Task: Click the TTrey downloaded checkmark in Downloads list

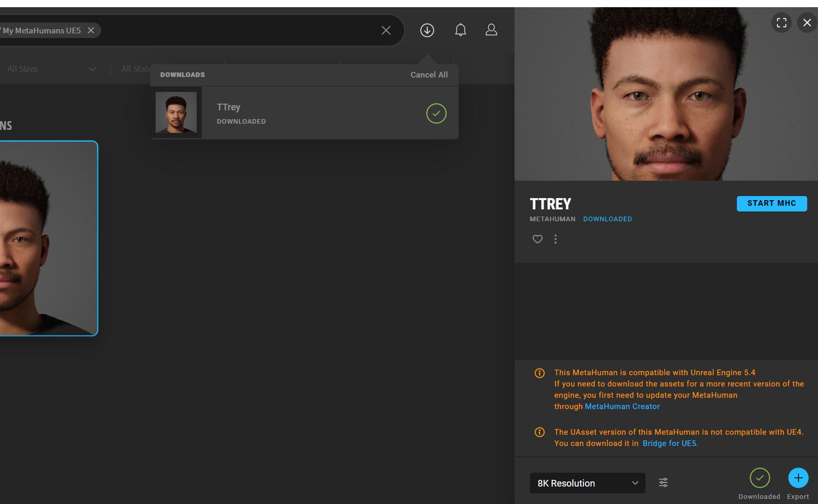Action: (x=436, y=113)
